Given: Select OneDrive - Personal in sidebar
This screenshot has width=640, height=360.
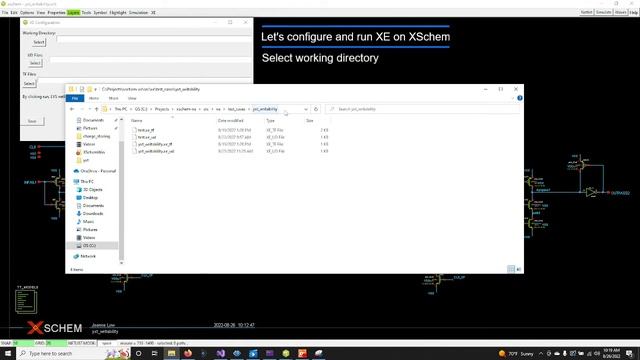Looking at the screenshot, I should pos(98,171).
